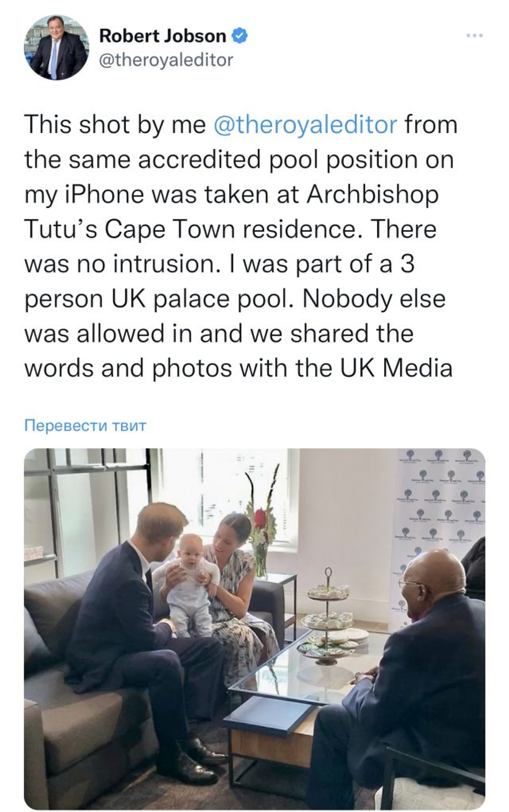Open the tweet's three-dot more options menu
The image size is (509, 812).
click(x=475, y=35)
